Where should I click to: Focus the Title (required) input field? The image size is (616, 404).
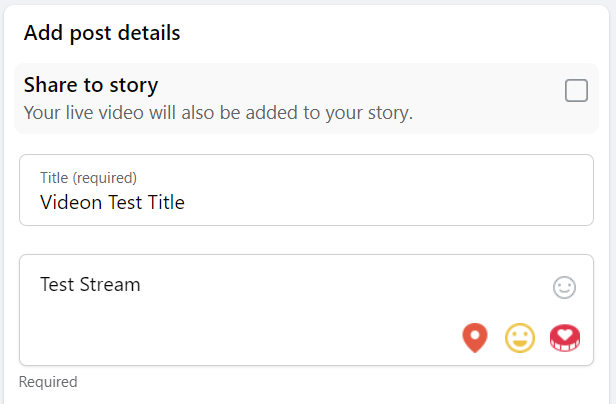pos(306,190)
